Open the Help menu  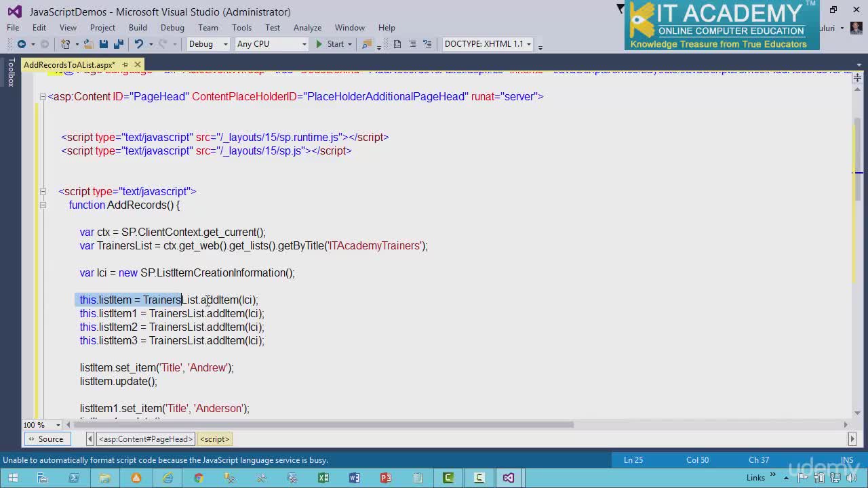[x=387, y=28]
